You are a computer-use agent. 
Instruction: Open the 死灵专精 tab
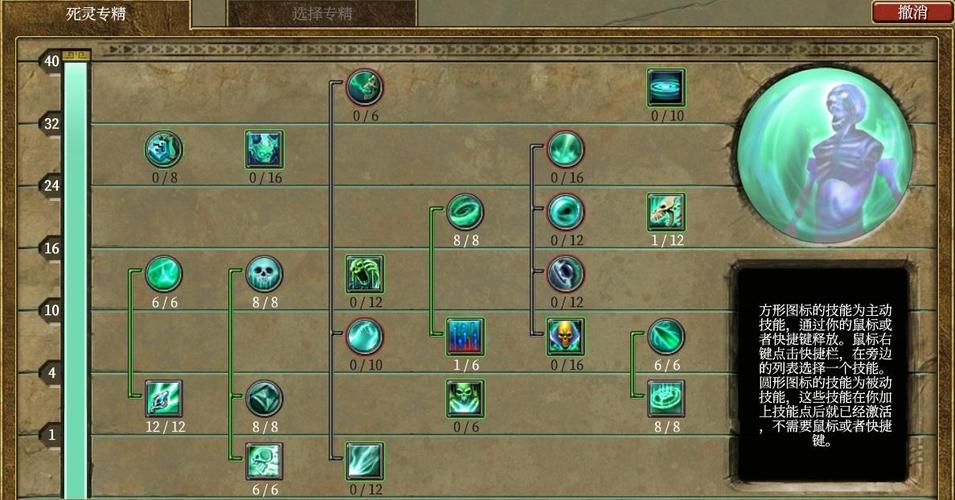96,14
